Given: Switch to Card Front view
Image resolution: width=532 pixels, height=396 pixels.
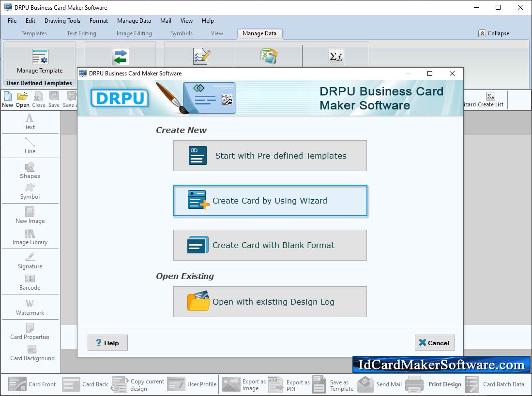Looking at the screenshot, I should point(32,384).
